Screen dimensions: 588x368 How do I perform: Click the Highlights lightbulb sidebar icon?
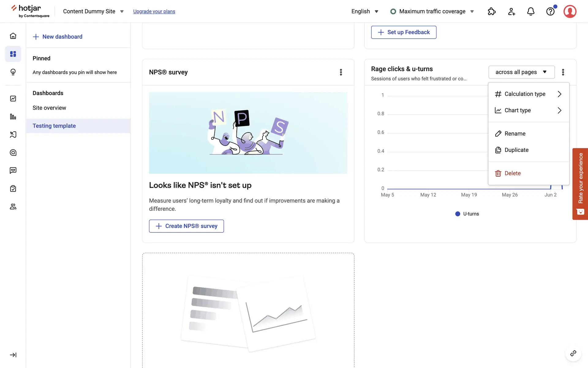(x=13, y=72)
